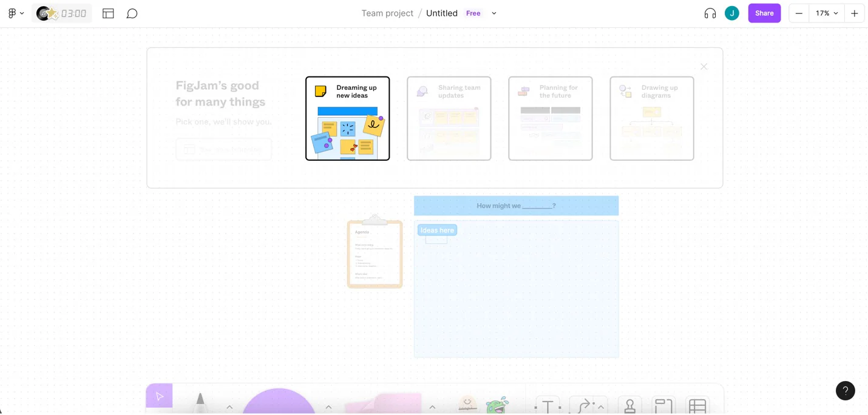Screen dimensions: 868x415
Task: Open the smiling ruler washi tape widget
Action: pos(467,404)
